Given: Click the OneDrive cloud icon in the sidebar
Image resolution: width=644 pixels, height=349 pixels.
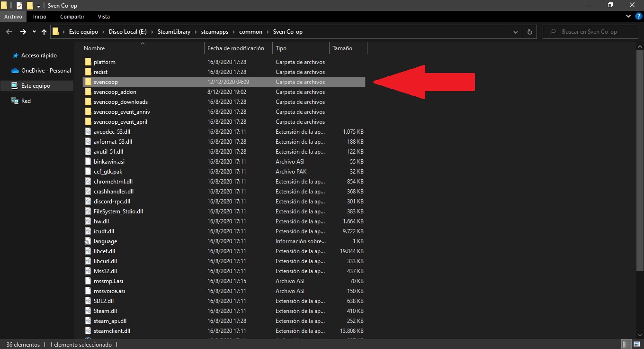Looking at the screenshot, I should pos(16,71).
